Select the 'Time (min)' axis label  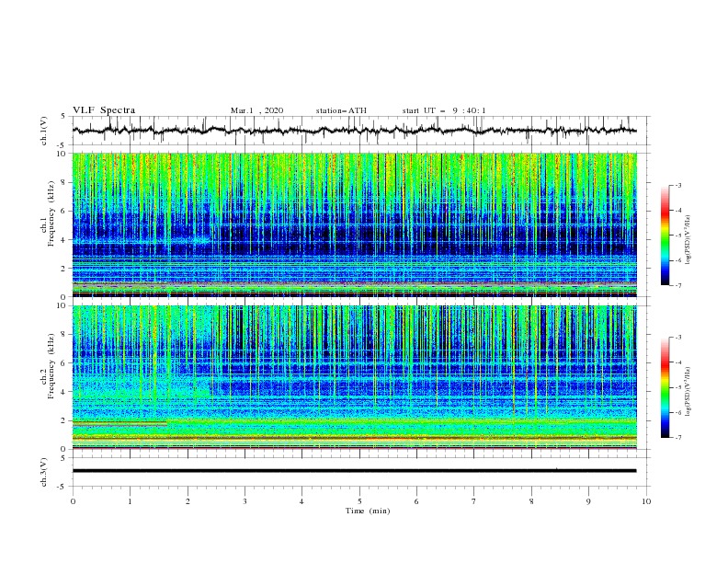click(368, 511)
